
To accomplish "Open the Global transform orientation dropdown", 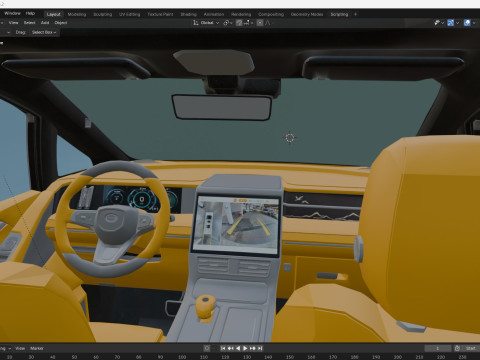I will click(206, 23).
